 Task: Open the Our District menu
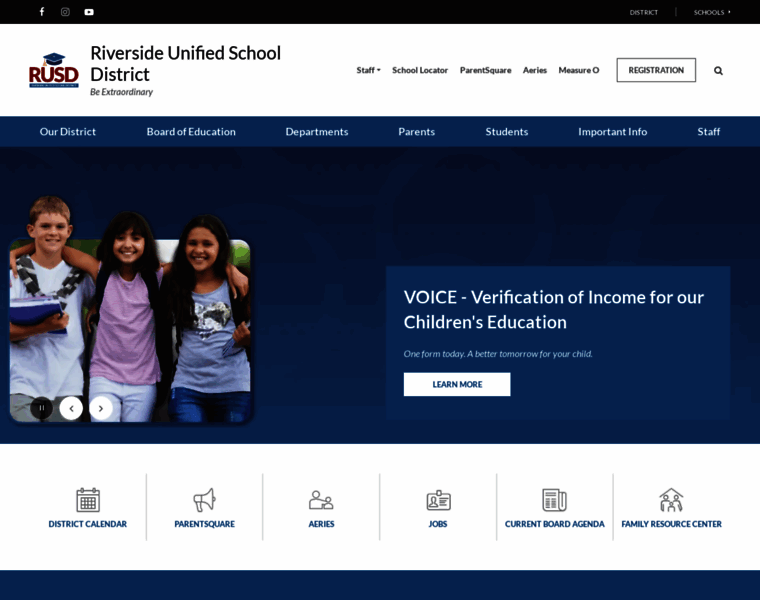[68, 132]
